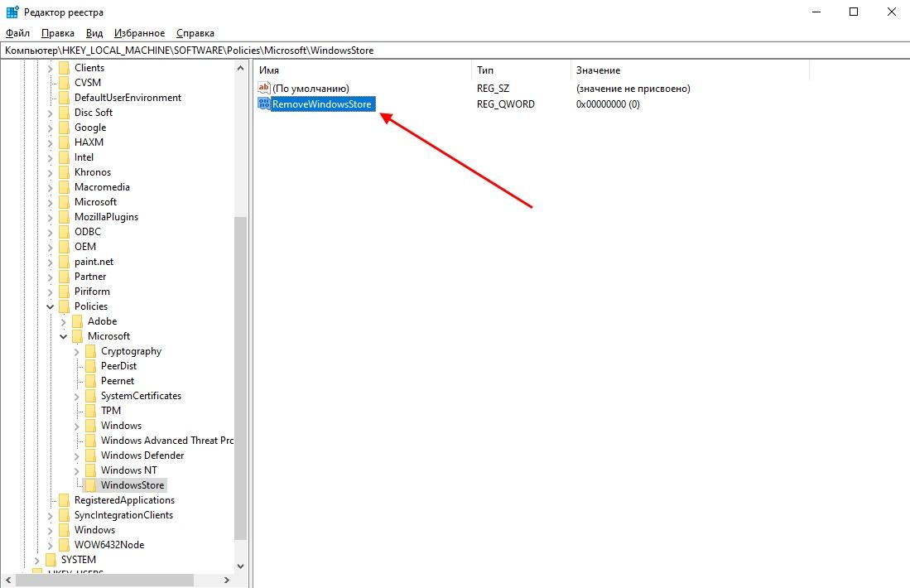Click the Registry Editor app icon in title bar
910x588 pixels.
coord(12,12)
